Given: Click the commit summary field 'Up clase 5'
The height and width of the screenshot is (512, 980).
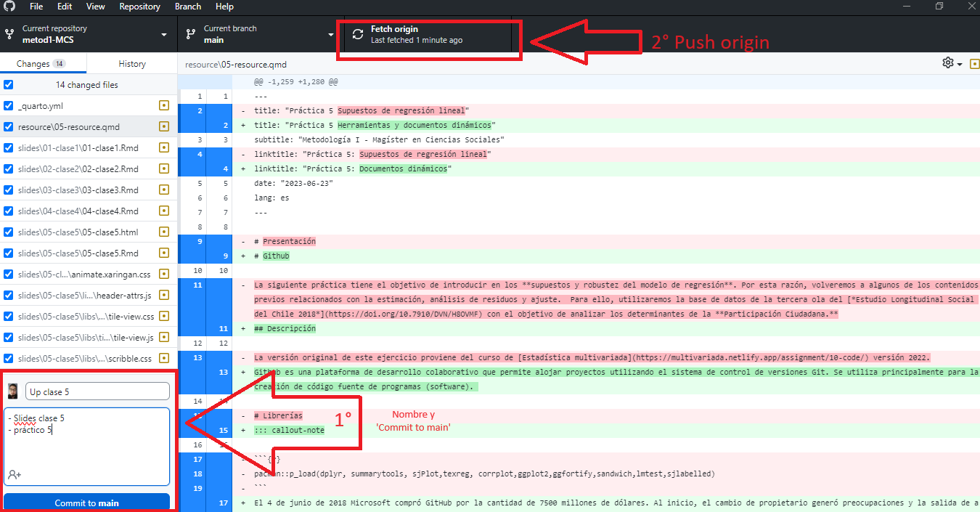Looking at the screenshot, I should (97, 392).
